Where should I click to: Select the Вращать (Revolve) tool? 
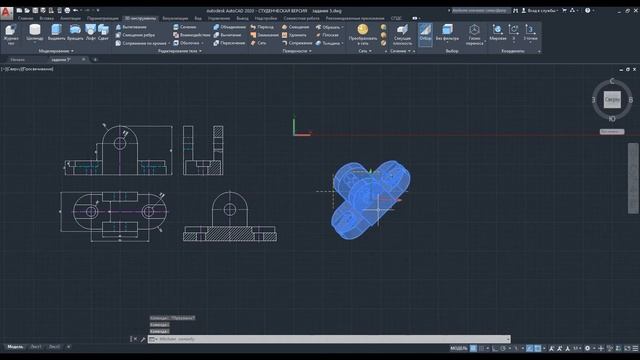click(x=75, y=32)
